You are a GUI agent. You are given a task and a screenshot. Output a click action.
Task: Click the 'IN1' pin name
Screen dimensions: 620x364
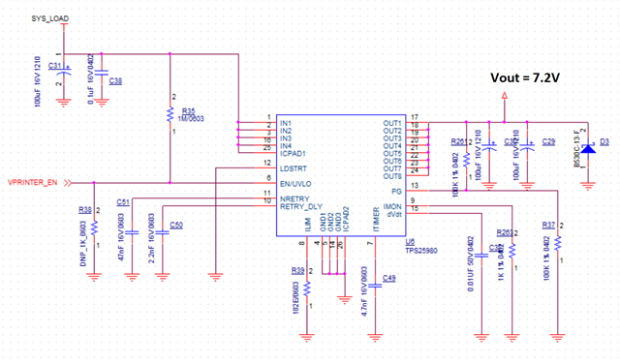pyautogui.click(x=286, y=123)
